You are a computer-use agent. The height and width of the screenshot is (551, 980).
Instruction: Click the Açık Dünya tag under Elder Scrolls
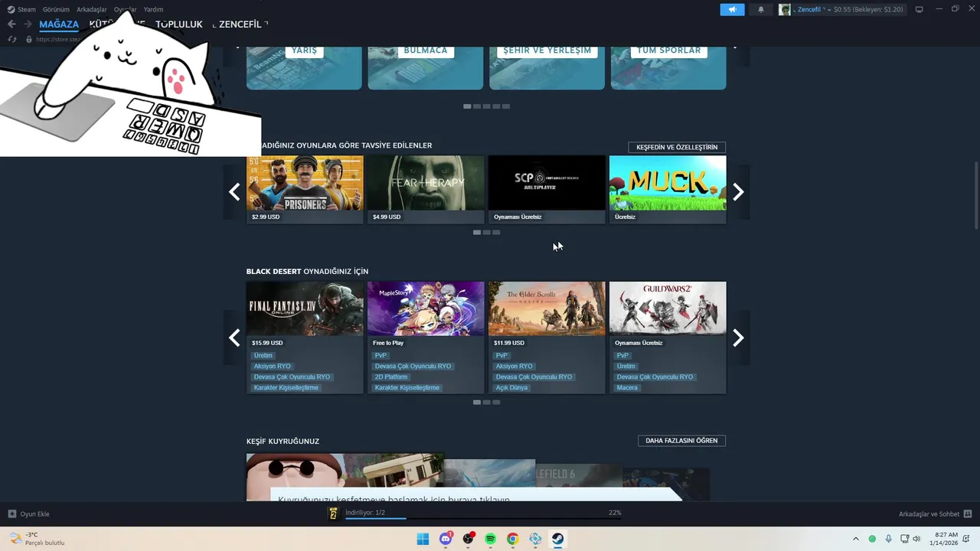pos(512,387)
